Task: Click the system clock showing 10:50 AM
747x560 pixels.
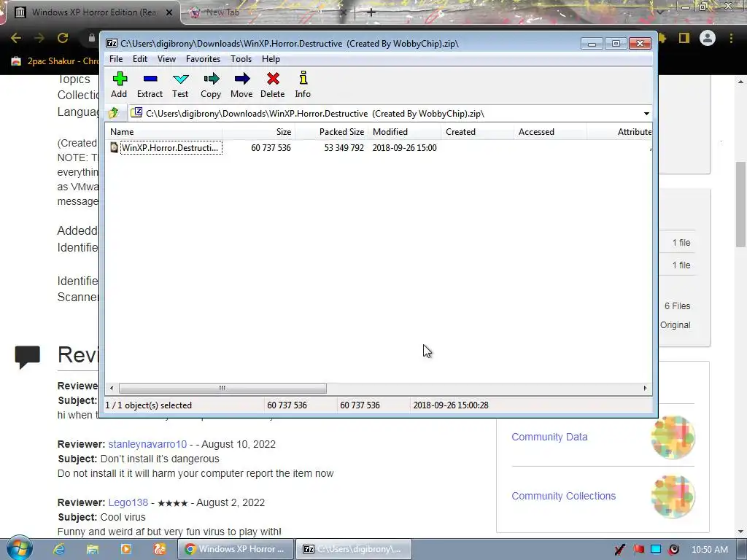Action: pos(709,550)
